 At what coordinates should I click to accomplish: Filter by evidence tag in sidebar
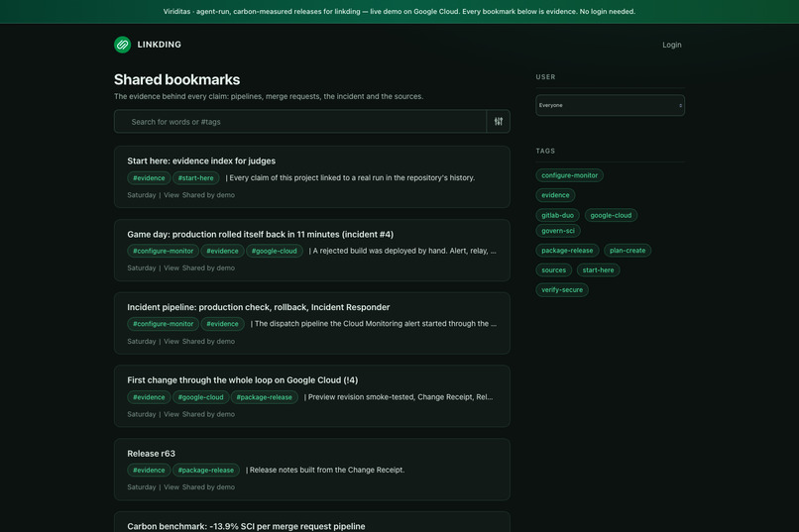555,195
